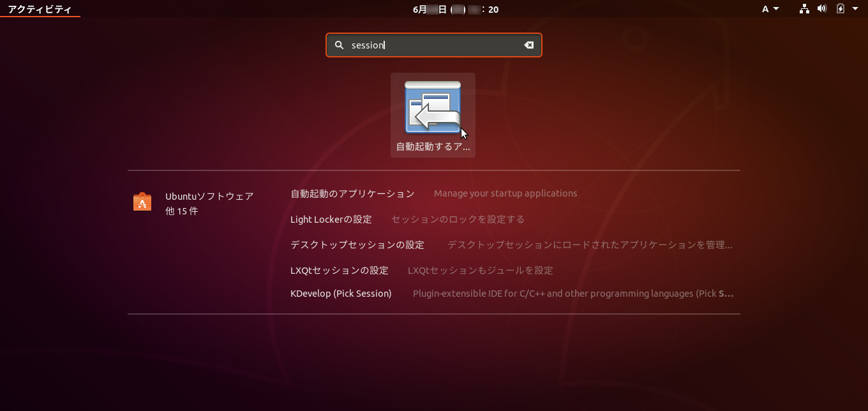Click the keyboard input indicator A
This screenshot has width=868, height=411.
click(766, 8)
